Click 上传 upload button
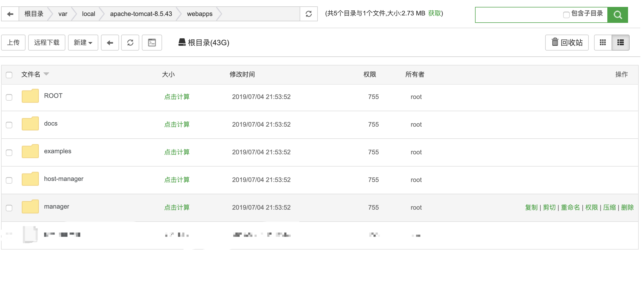This screenshot has width=644, height=290. (13, 43)
